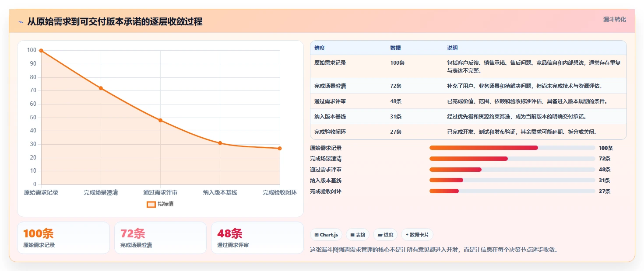Screen dimensions: 644x271
Task: Select the 表格 tag
Action: 358,235
